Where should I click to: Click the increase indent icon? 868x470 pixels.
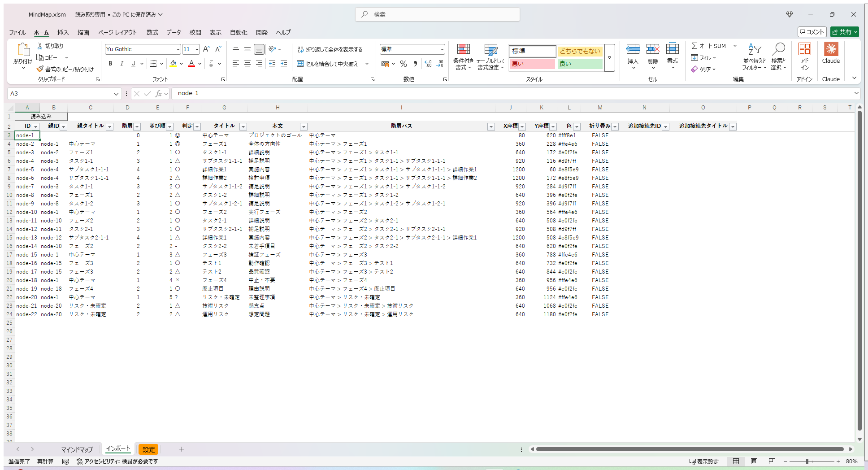[284, 64]
